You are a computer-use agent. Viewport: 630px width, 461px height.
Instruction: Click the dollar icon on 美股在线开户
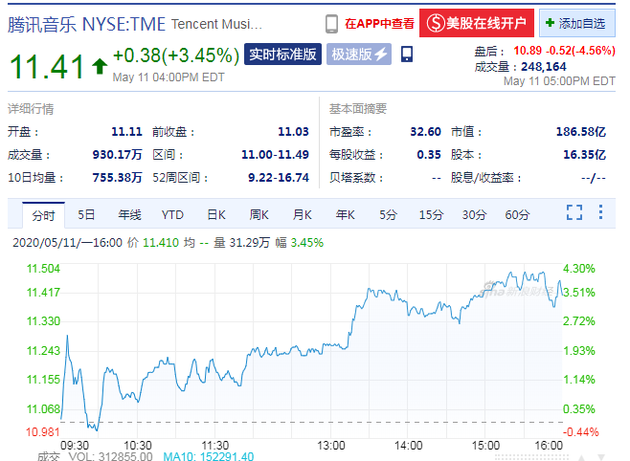(x=436, y=23)
